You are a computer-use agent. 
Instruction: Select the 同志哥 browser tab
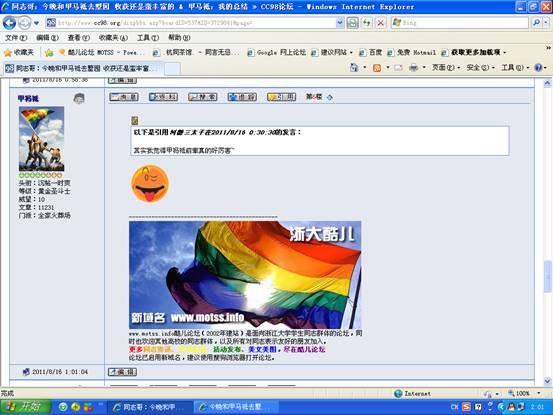click(83, 68)
